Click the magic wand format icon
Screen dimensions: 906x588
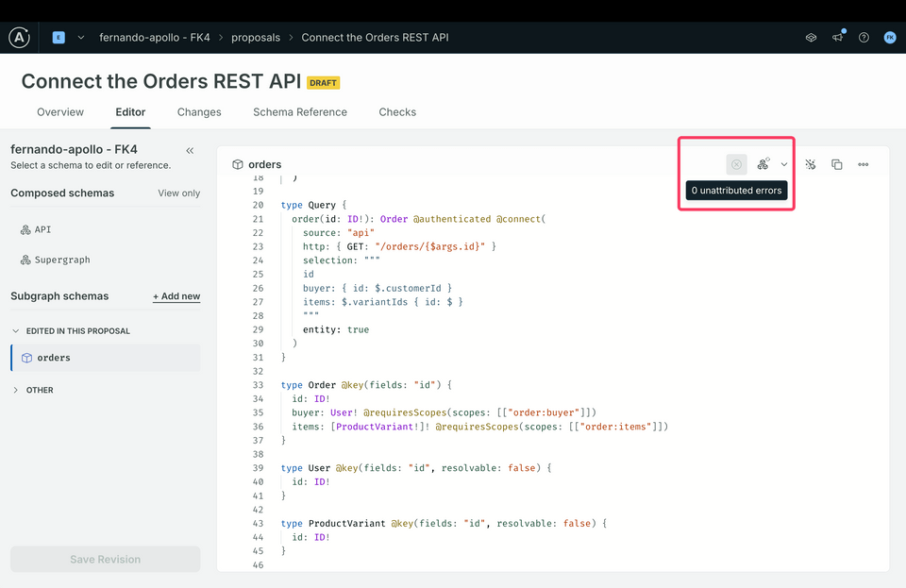[x=811, y=164]
